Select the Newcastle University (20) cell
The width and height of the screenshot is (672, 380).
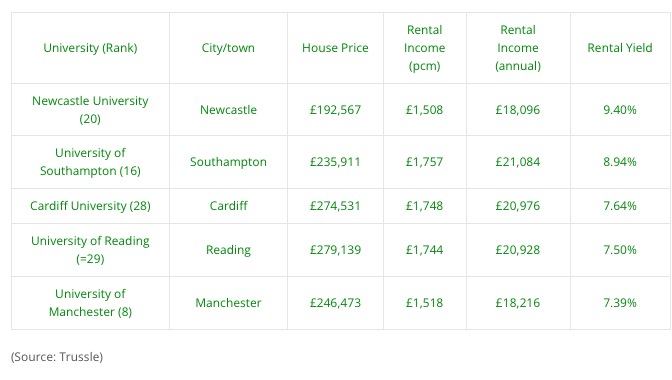pos(90,110)
